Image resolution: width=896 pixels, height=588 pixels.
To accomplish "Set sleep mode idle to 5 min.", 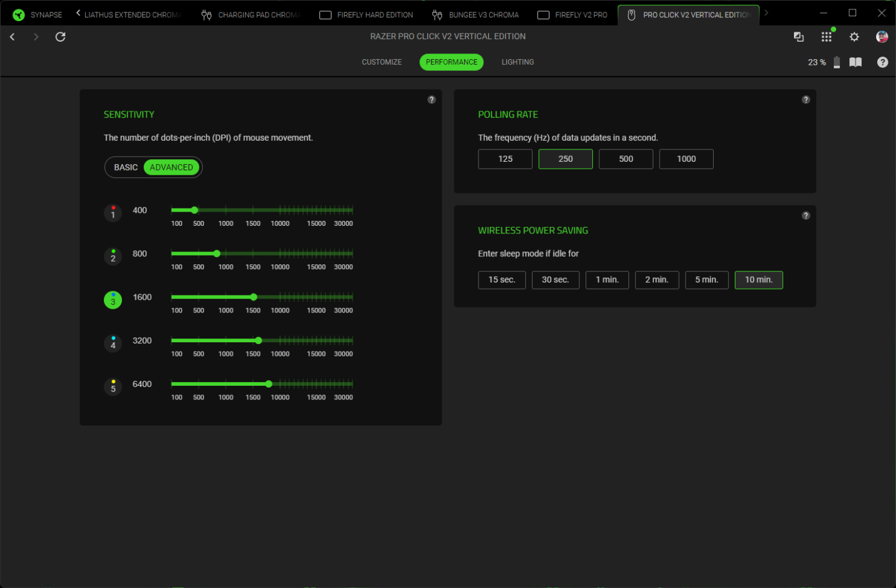I will coord(707,280).
